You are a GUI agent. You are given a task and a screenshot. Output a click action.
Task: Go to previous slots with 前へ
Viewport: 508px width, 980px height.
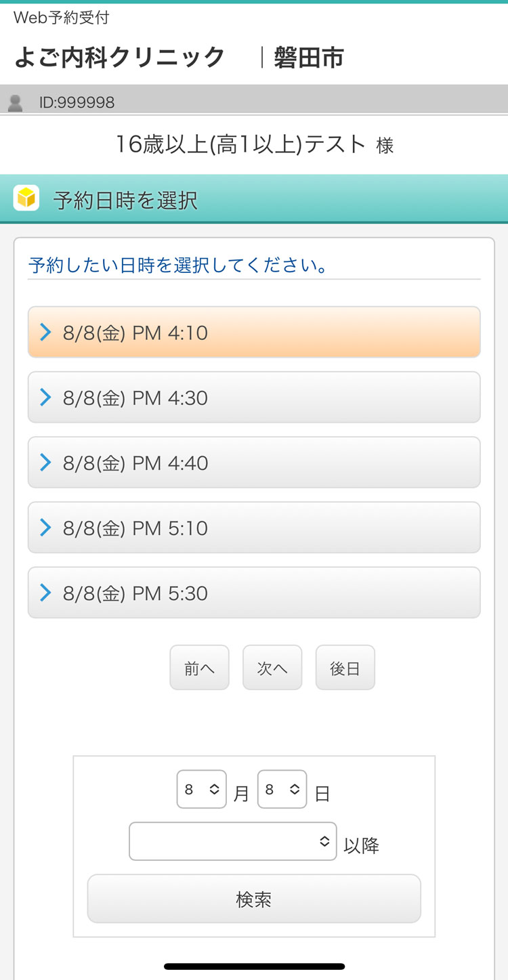tap(199, 668)
